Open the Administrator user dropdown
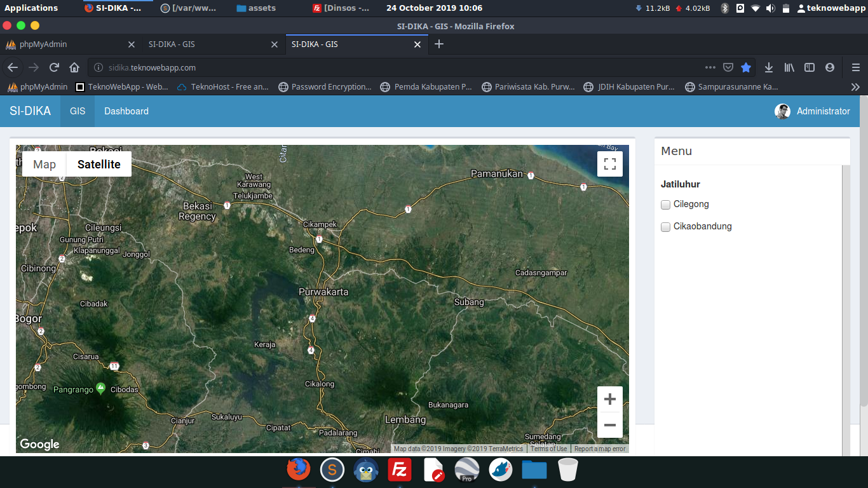This screenshot has width=868, height=488. (x=812, y=111)
